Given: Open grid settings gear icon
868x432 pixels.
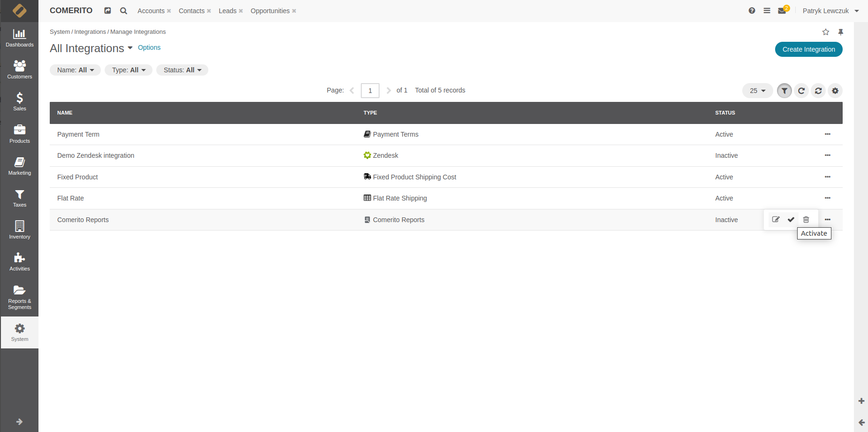Looking at the screenshot, I should pyautogui.click(x=835, y=91).
